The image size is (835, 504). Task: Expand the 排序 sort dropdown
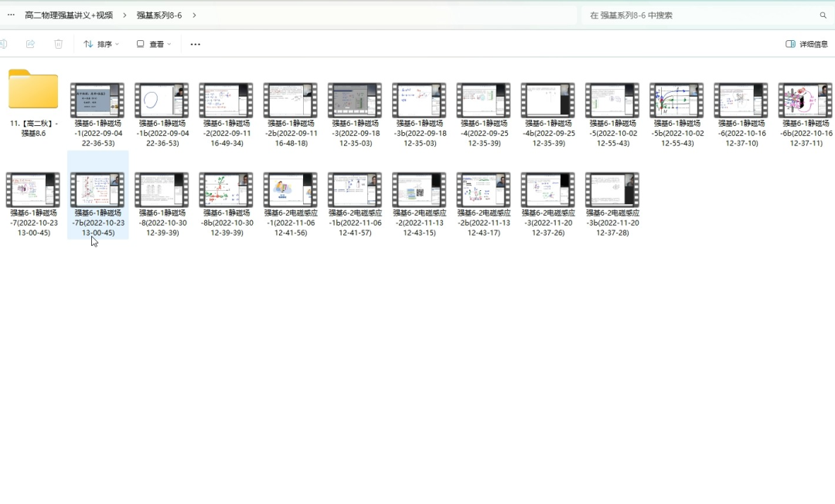[101, 44]
